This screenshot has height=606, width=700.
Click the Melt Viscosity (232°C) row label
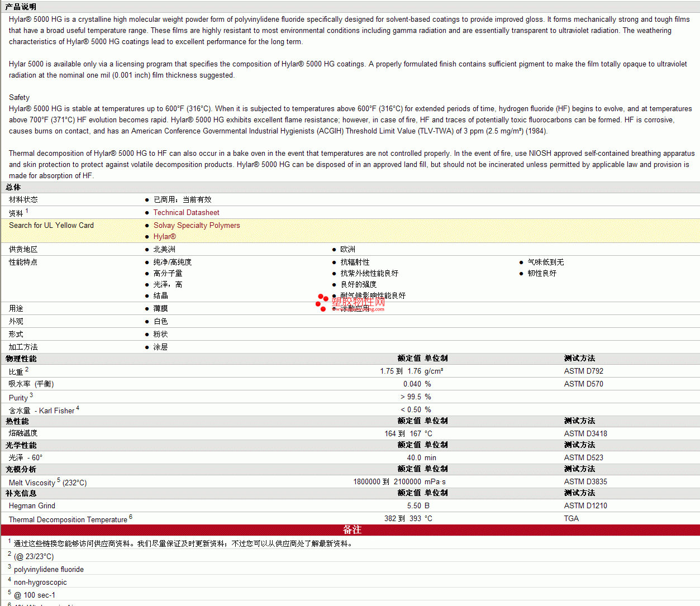48,483
